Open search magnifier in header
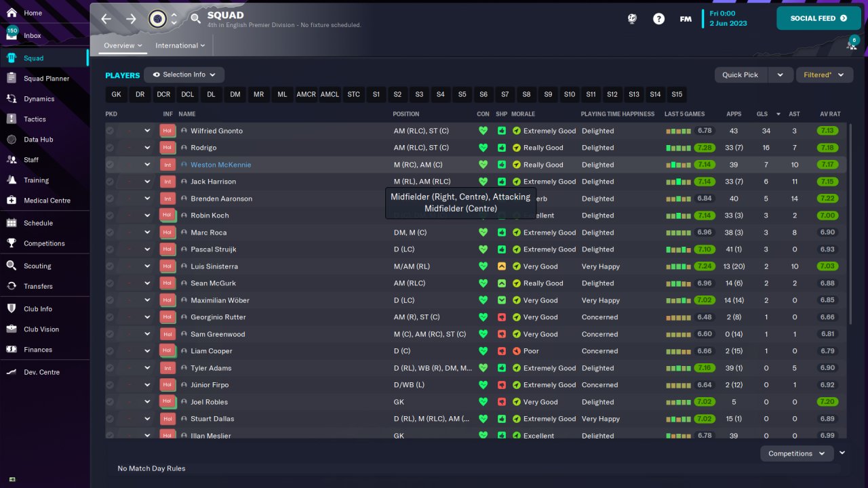 tap(195, 19)
